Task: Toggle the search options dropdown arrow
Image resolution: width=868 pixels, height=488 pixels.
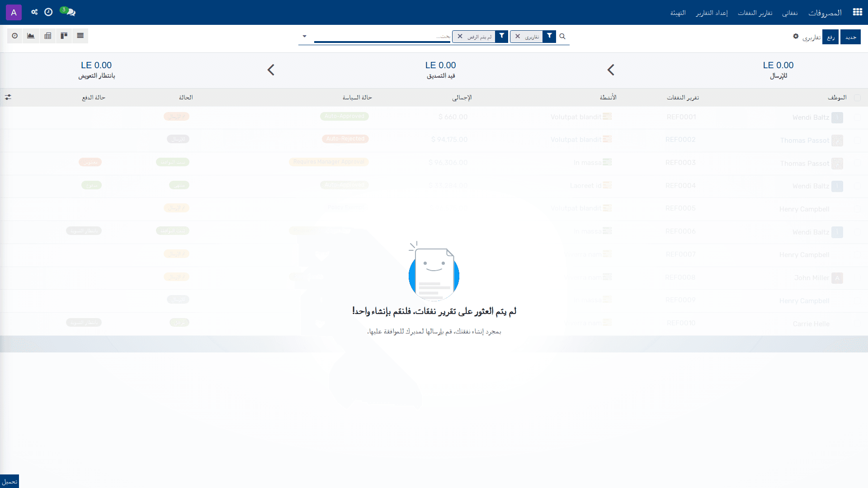Action: [x=304, y=36]
